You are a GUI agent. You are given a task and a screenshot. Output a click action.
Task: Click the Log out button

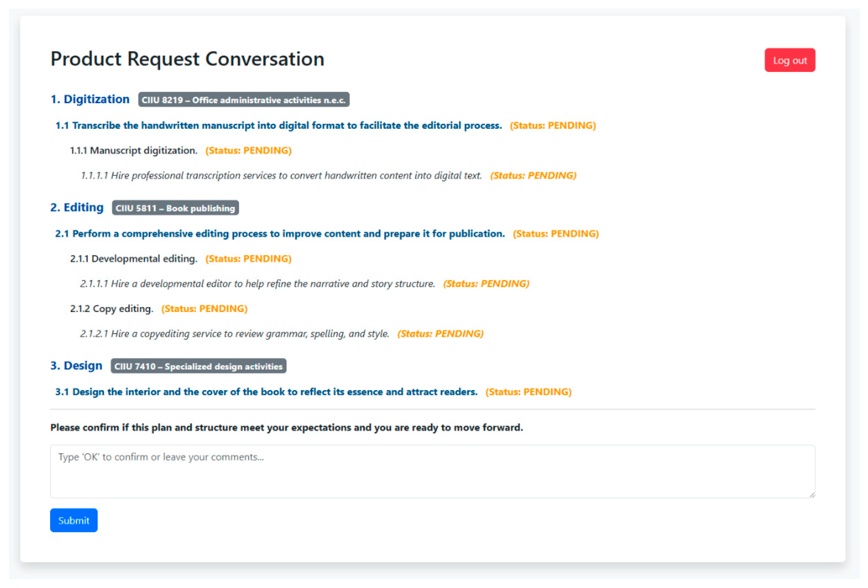(789, 60)
